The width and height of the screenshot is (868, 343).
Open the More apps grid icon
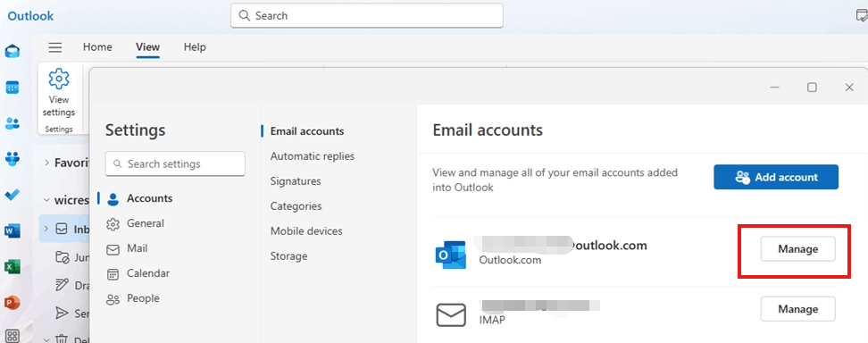click(x=13, y=335)
